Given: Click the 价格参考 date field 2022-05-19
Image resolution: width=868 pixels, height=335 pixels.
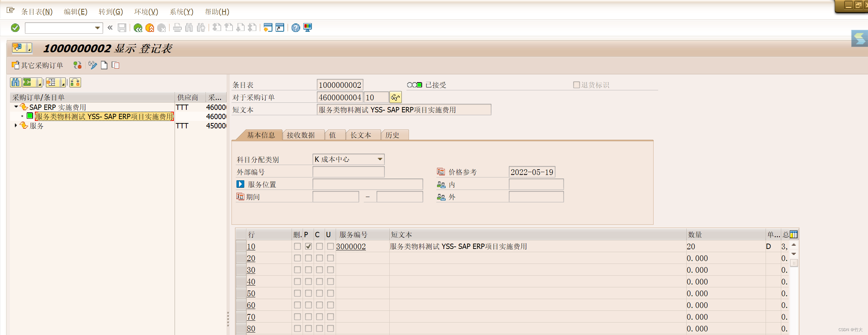Looking at the screenshot, I should pyautogui.click(x=532, y=172).
